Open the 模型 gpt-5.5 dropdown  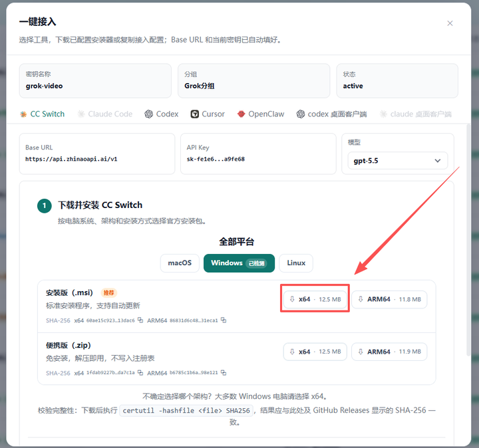(397, 161)
